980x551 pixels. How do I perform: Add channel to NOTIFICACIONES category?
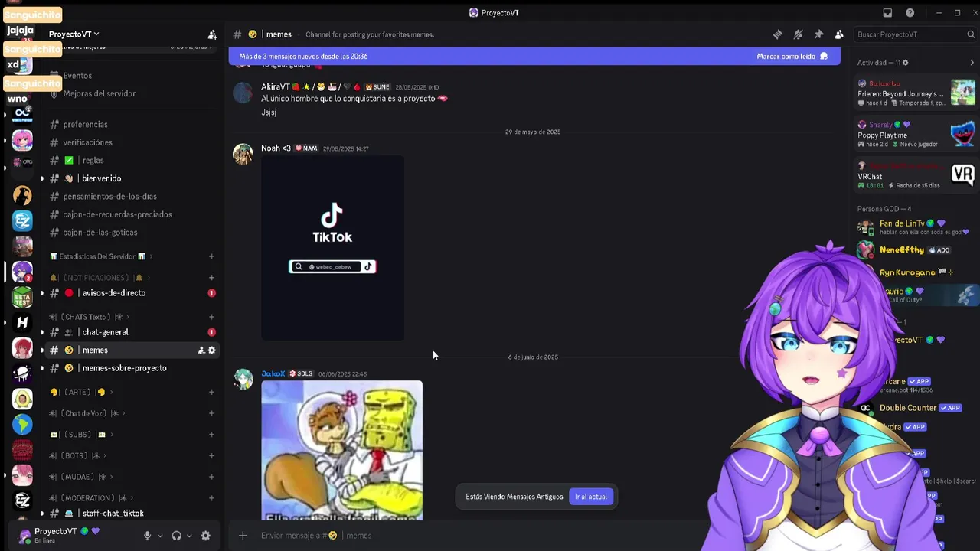(x=211, y=278)
